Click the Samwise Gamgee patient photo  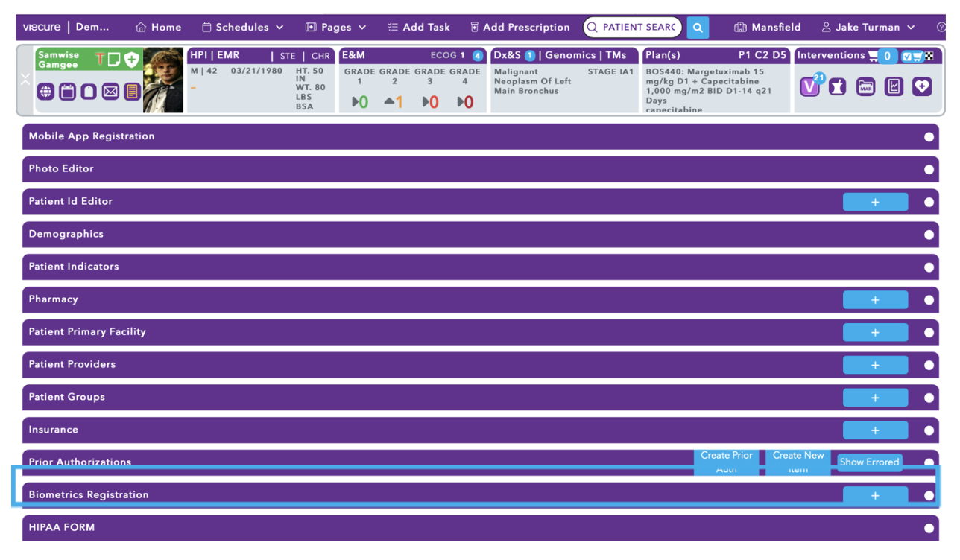(163, 80)
